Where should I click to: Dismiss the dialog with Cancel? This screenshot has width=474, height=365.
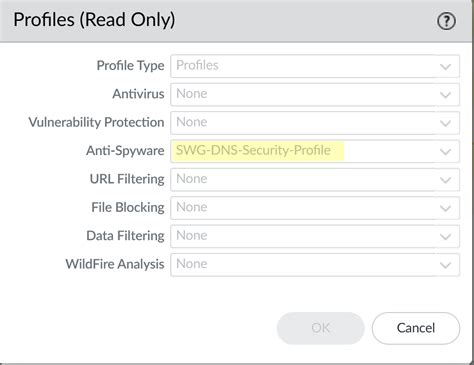point(416,328)
